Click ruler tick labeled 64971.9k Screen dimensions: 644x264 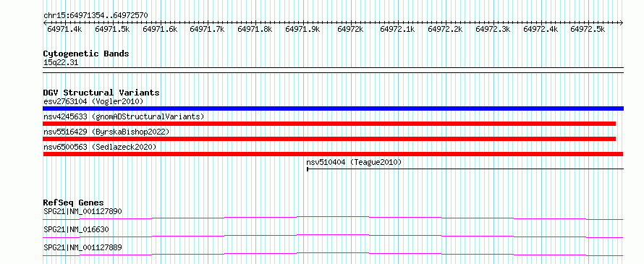(x=302, y=29)
